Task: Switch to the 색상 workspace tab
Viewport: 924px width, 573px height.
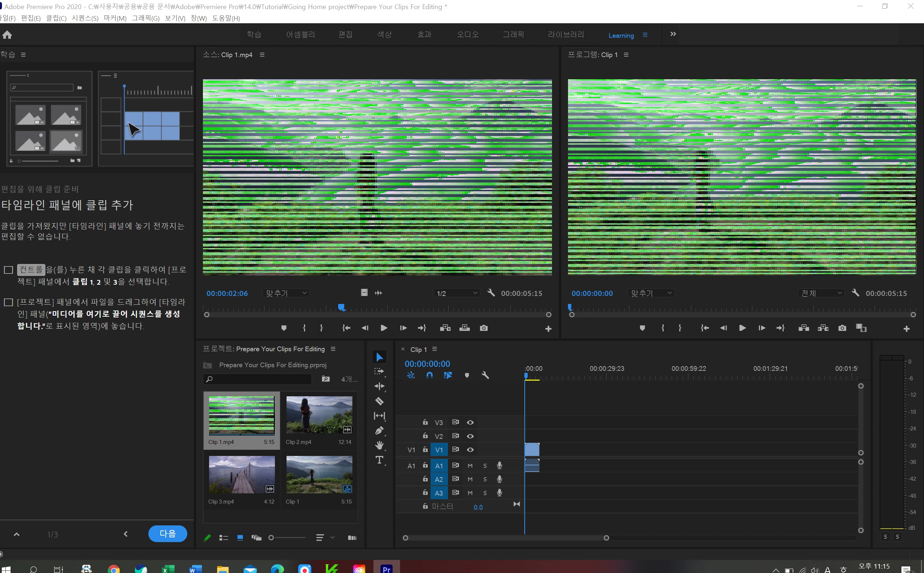Action: tap(384, 35)
